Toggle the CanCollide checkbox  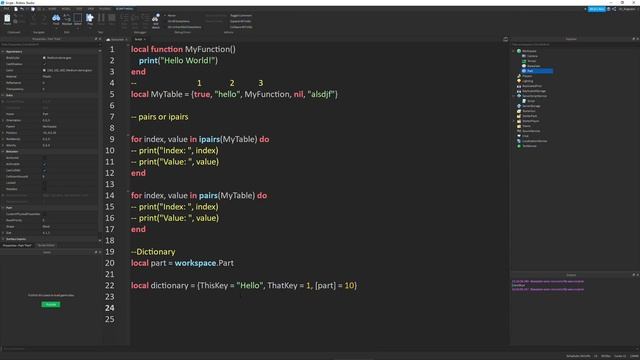pos(44,170)
